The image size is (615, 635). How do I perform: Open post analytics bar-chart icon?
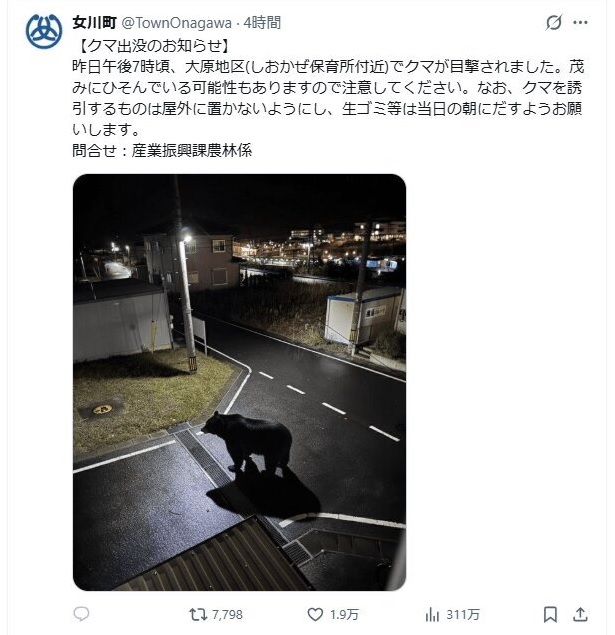click(432, 615)
